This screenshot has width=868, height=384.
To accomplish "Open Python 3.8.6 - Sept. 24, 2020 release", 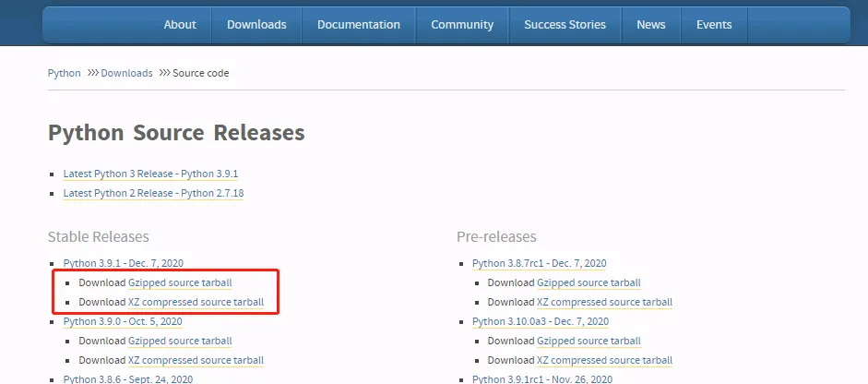I will point(128,379).
